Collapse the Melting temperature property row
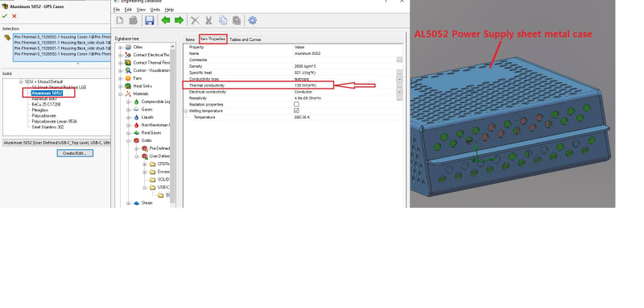 click(x=186, y=111)
